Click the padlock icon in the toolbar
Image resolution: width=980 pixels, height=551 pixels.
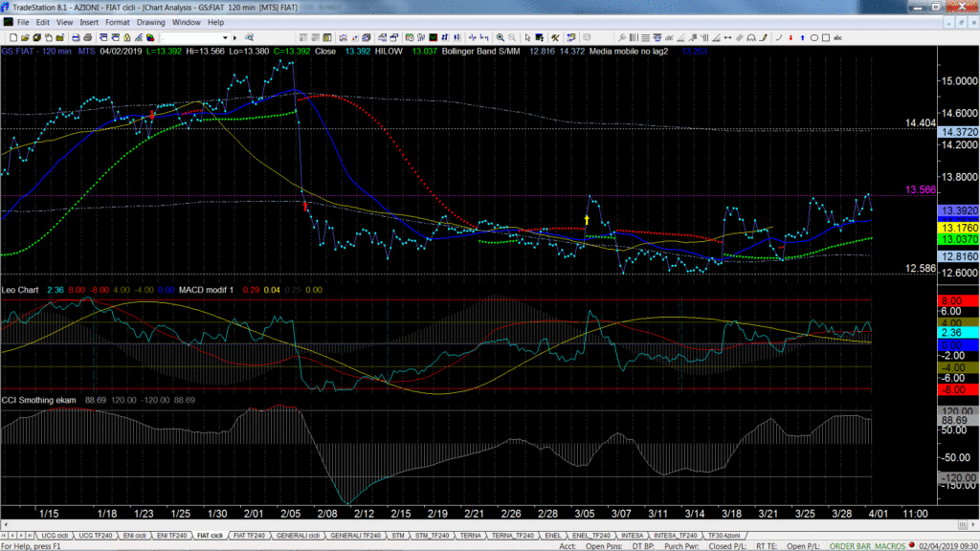[x=127, y=37]
